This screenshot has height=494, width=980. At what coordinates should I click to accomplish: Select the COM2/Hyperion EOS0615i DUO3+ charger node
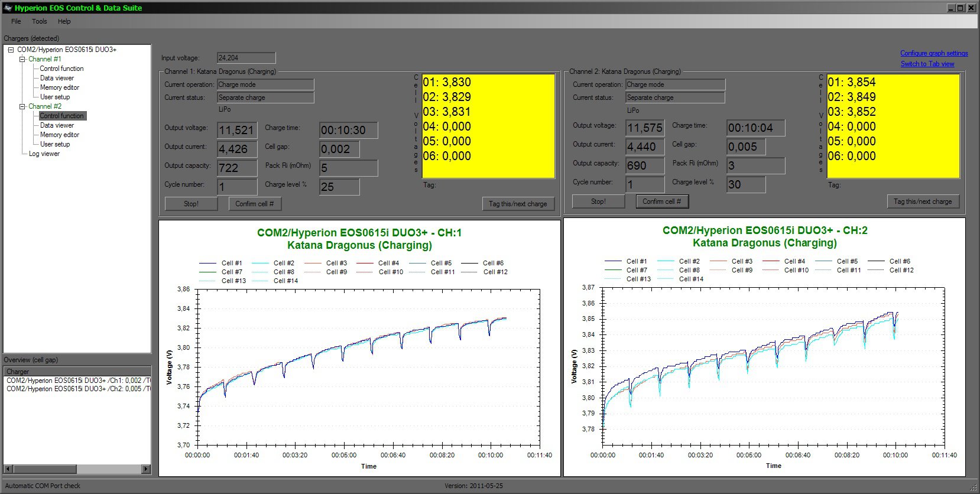(67, 50)
